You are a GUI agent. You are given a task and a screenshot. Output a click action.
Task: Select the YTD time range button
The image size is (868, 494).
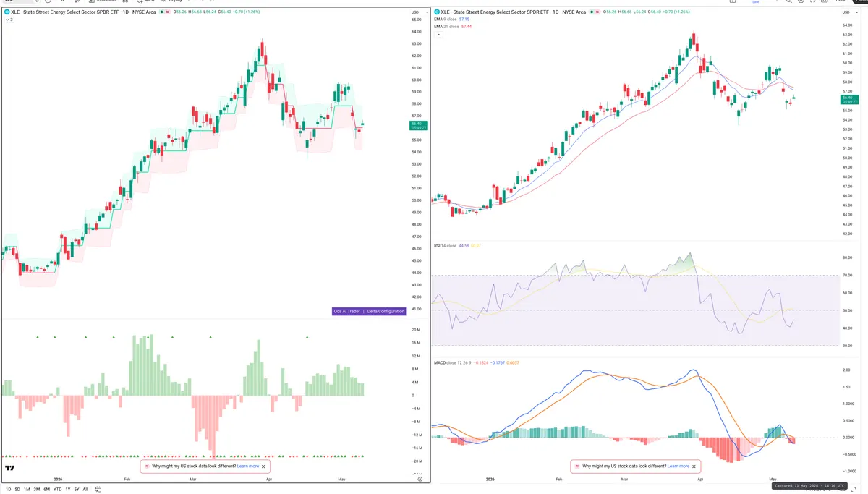(x=57, y=490)
